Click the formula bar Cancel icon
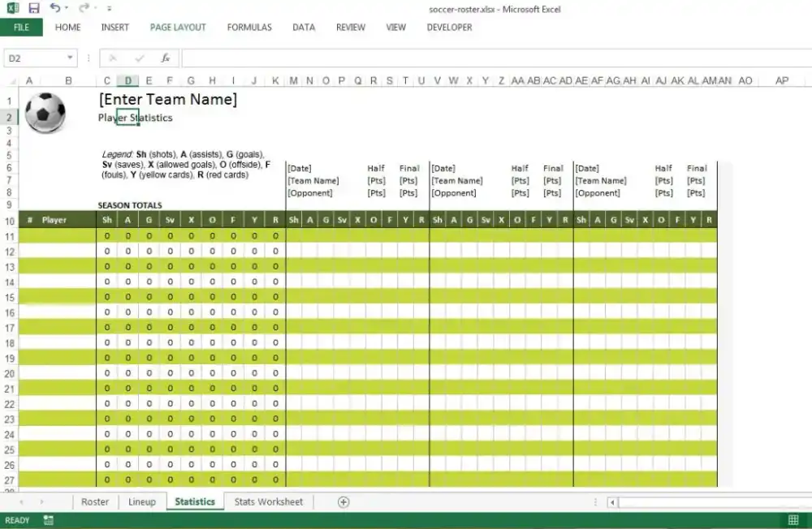Viewport: 812px width, 529px height. tap(113, 58)
